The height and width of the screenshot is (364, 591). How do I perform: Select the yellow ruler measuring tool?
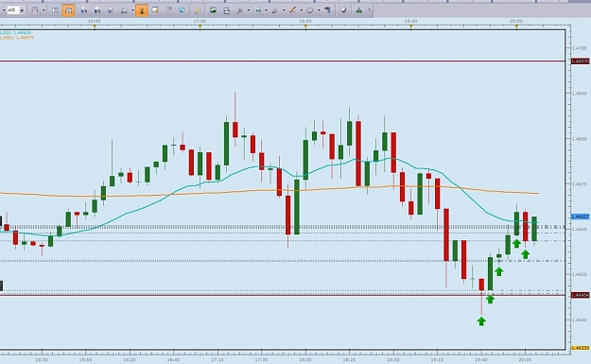tap(198, 10)
